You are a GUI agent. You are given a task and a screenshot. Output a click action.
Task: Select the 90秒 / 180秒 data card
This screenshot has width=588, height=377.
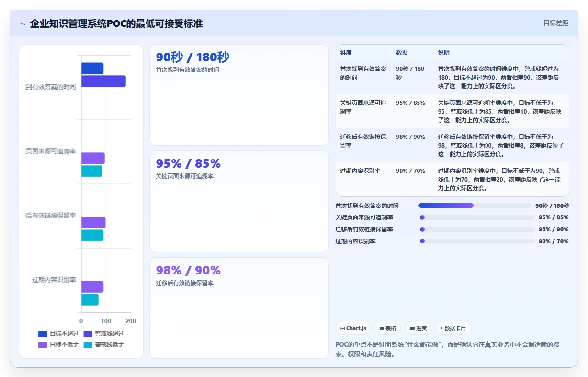(239, 95)
